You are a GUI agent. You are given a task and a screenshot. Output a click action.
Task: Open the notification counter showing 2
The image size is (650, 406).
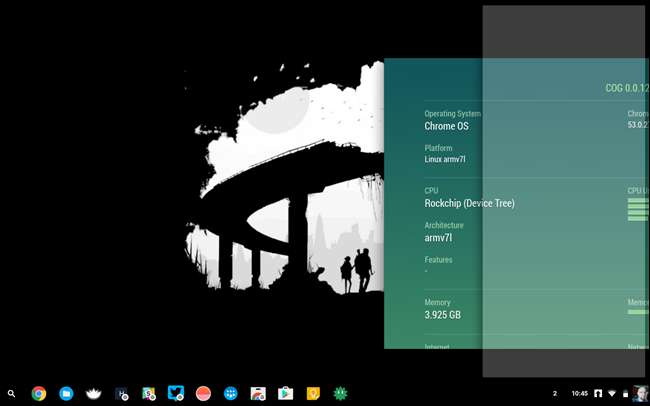(x=555, y=394)
